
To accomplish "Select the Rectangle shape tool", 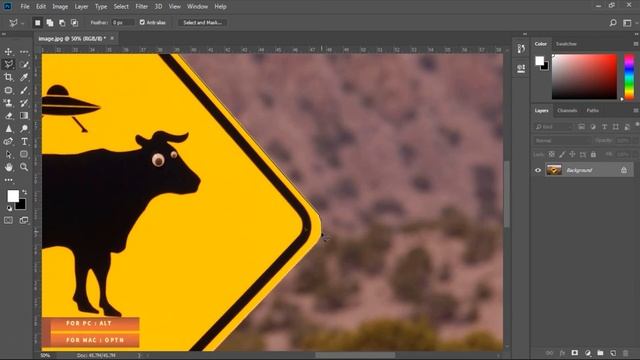I will click(x=24, y=154).
